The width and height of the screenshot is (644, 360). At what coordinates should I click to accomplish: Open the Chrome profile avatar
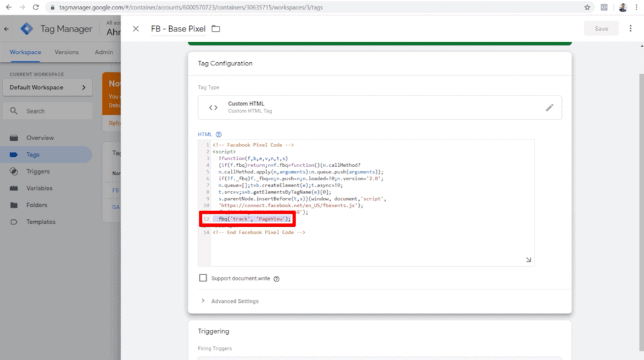tap(623, 8)
